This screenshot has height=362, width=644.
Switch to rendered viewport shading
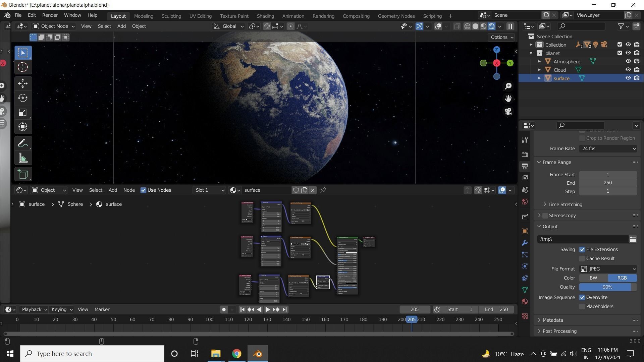click(x=492, y=26)
